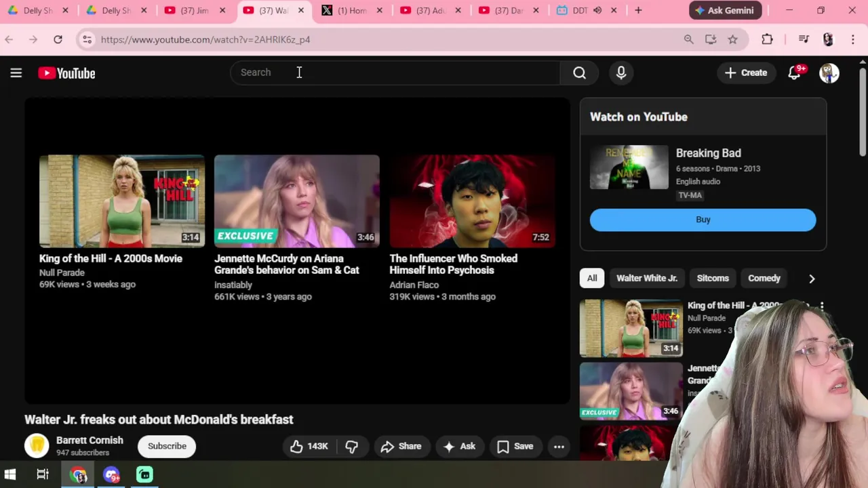The width and height of the screenshot is (868, 488).
Task: Select the Comedy filter chip
Action: [x=764, y=278]
